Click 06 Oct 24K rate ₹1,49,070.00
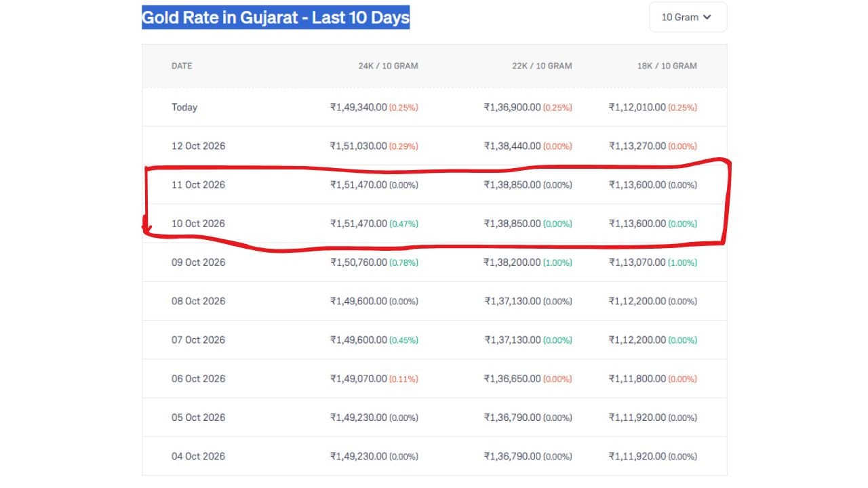 359,378
